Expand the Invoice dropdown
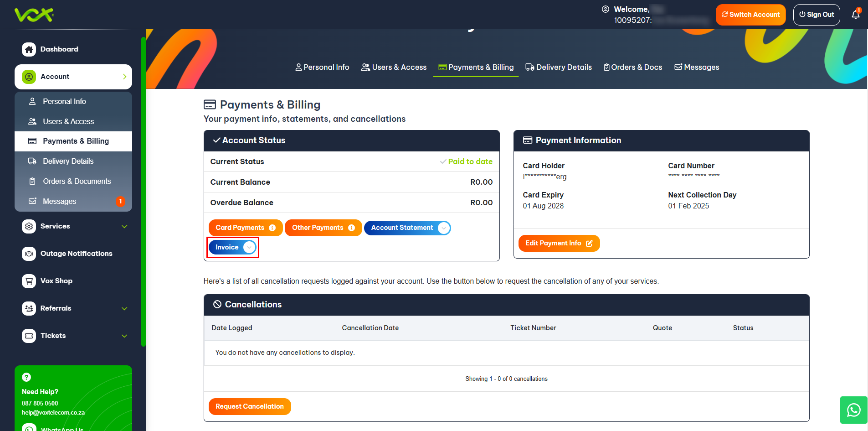The image size is (868, 431). point(249,247)
